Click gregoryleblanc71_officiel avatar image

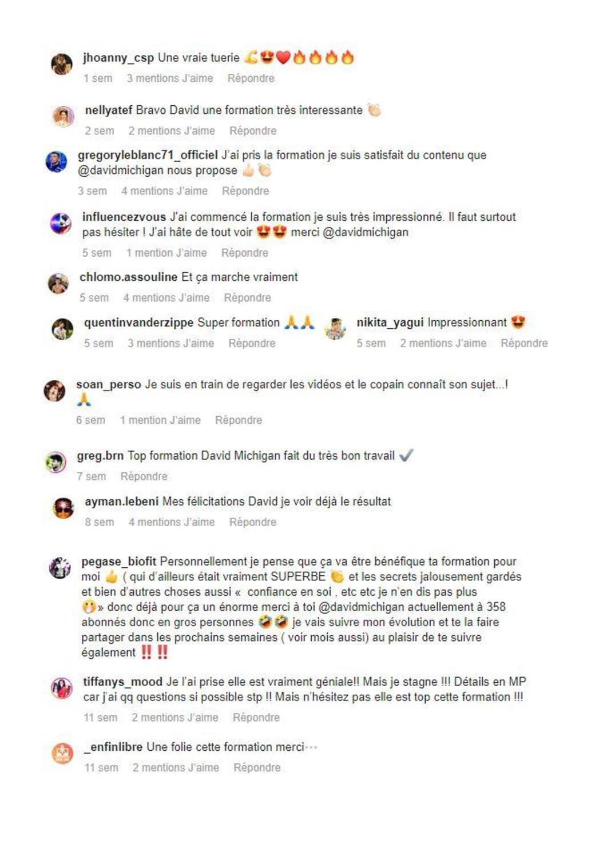(x=56, y=162)
